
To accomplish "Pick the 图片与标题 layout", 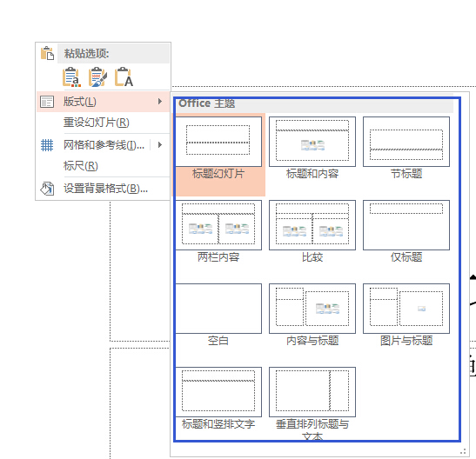I will 406,315.
